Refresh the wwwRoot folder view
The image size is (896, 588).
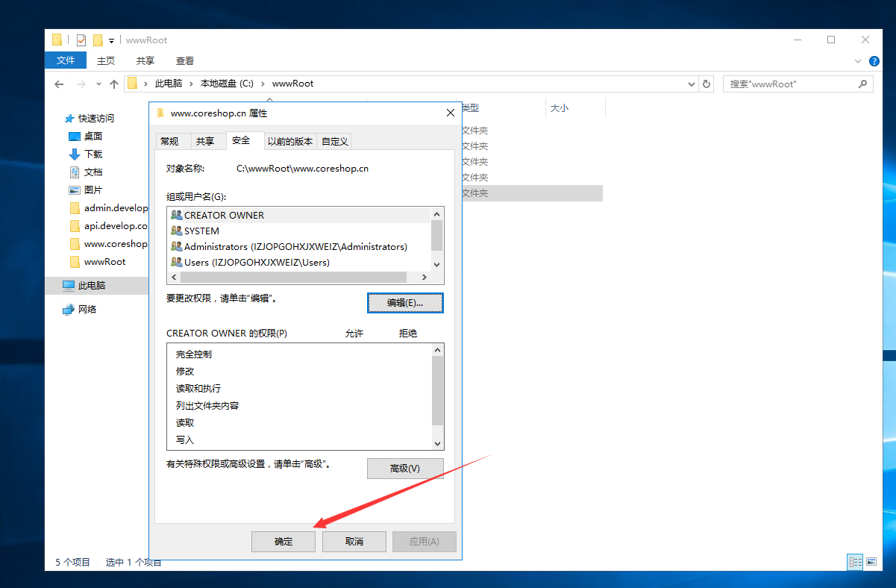(x=707, y=84)
